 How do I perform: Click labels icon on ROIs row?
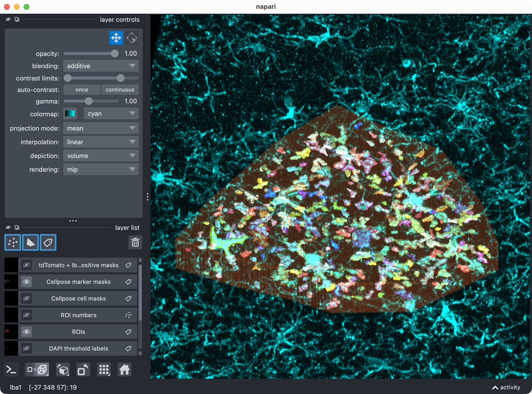coord(128,332)
